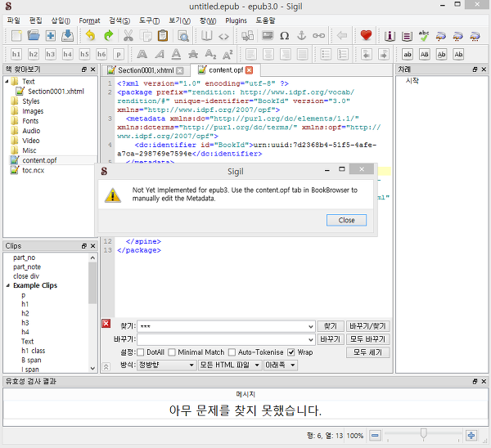Screen dimensions: 491x448
Task: Open the 아래쪽 direction dropdown
Action: point(281,365)
